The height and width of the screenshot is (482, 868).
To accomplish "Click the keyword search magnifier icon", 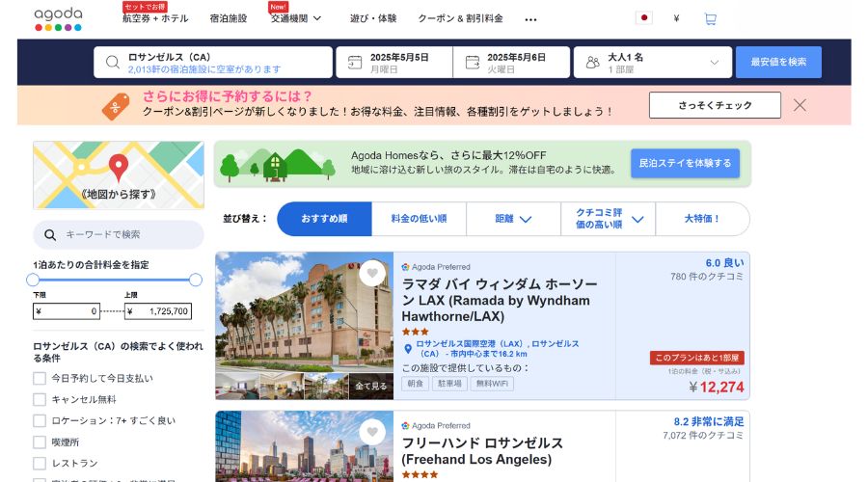I will [50, 235].
